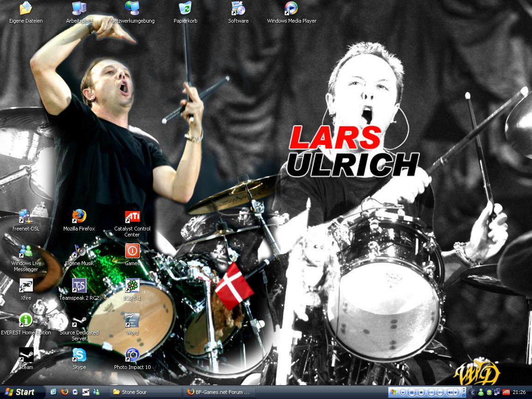Screen dimensions: 532x399
Task: Expand hidden system tray icons
Action: coord(472,392)
